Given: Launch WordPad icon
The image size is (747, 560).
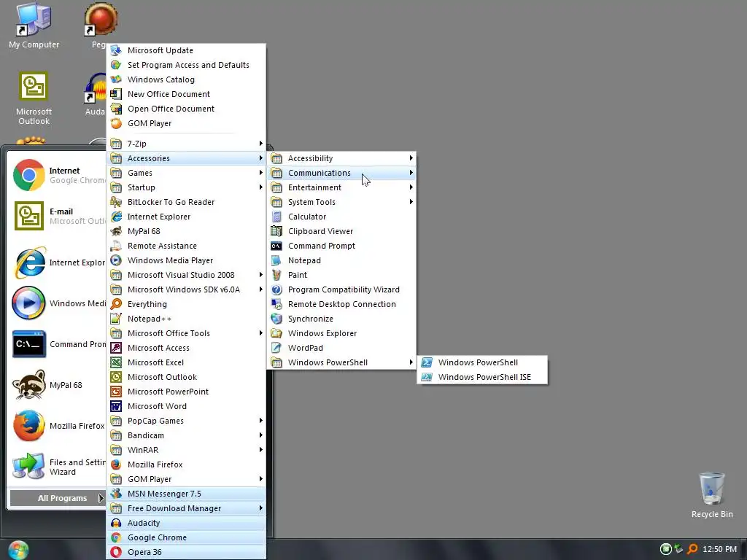Looking at the screenshot, I should click(x=276, y=348).
